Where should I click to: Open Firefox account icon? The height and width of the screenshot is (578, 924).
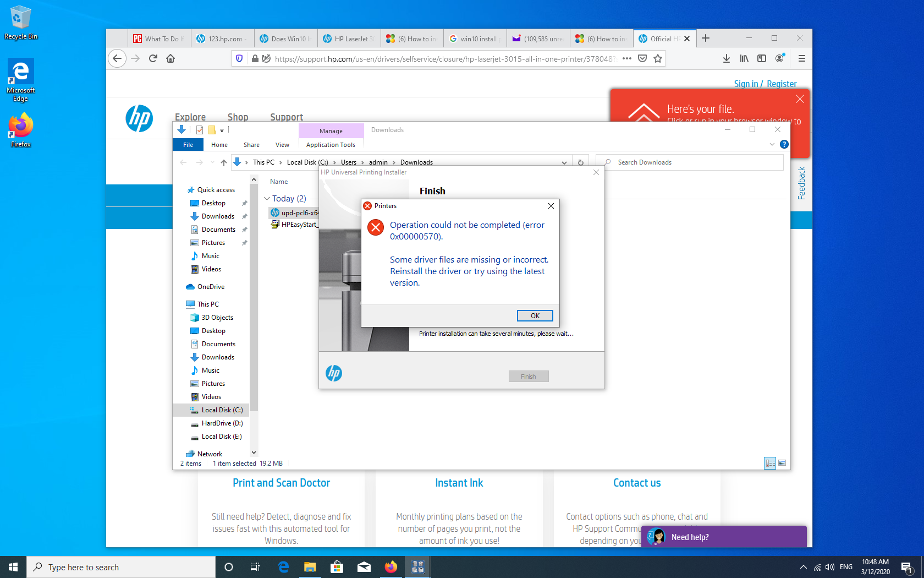(x=780, y=58)
